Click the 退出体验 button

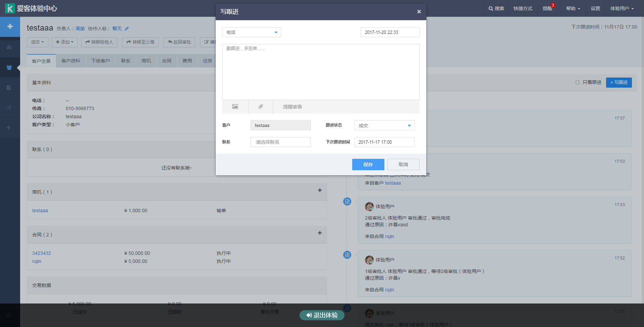click(x=322, y=315)
